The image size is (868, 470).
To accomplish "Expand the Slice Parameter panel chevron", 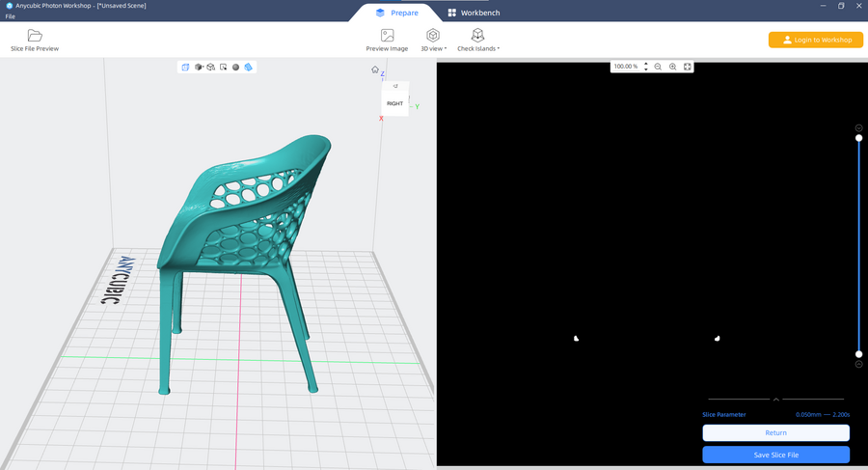I will [x=776, y=399].
